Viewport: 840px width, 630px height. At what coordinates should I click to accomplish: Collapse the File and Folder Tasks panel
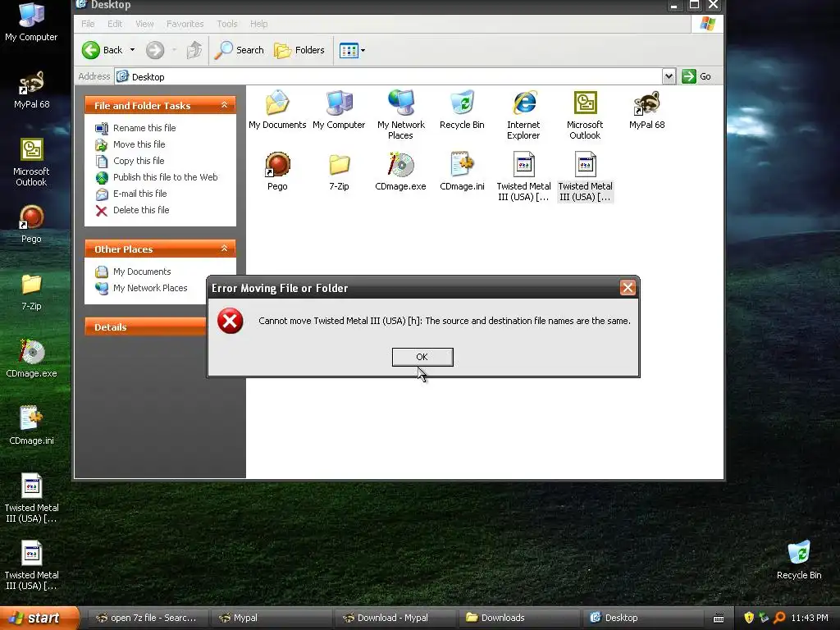[x=225, y=105]
